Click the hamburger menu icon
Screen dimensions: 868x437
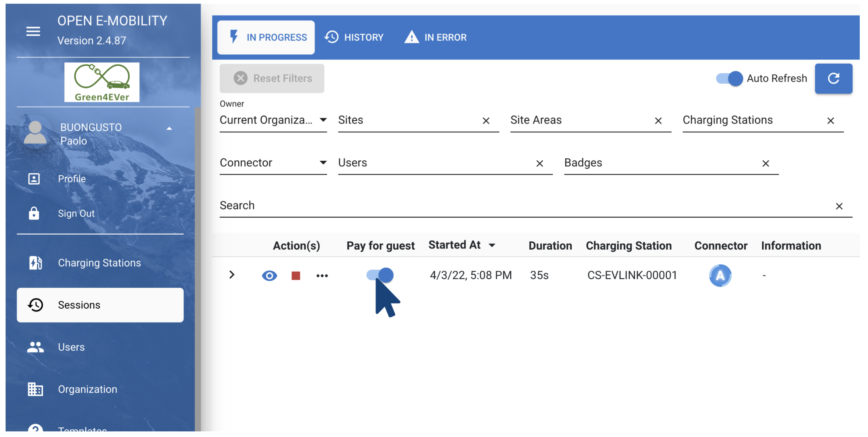[x=33, y=31]
